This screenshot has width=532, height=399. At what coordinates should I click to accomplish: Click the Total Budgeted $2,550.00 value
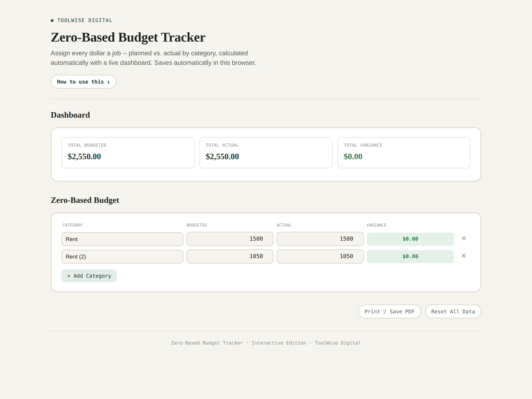click(84, 156)
